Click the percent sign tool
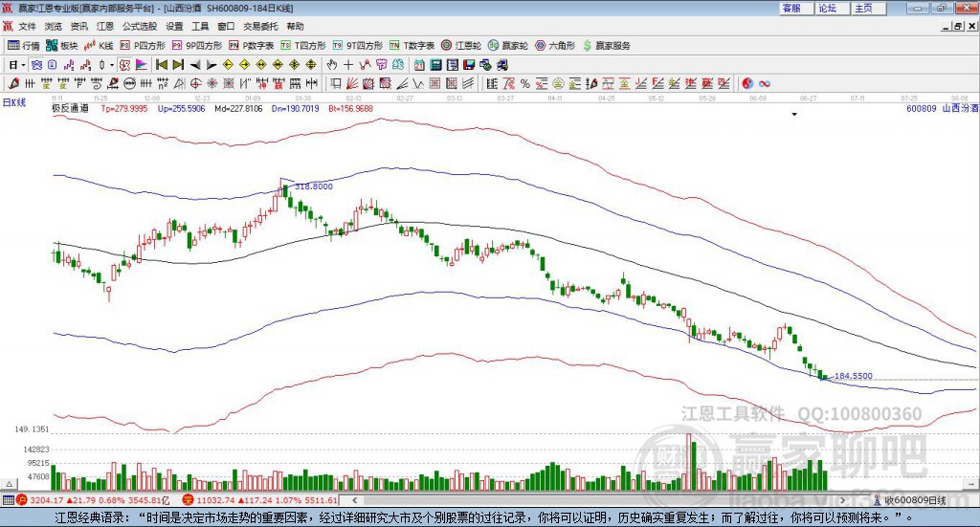The image size is (980, 527). 525,83
